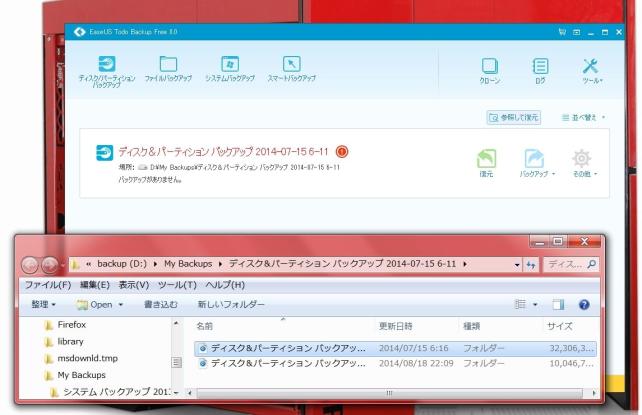
Task: Click the backup task disk icon
Action: pos(104,153)
